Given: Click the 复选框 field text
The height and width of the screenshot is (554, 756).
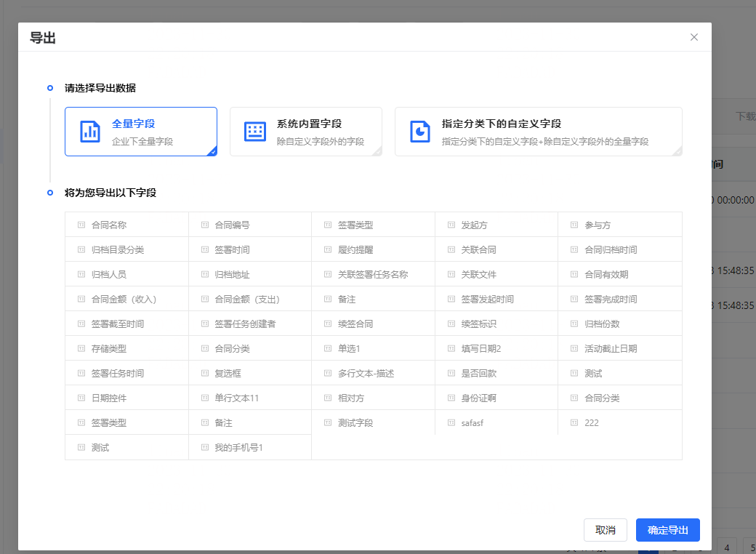Looking at the screenshot, I should [228, 373].
